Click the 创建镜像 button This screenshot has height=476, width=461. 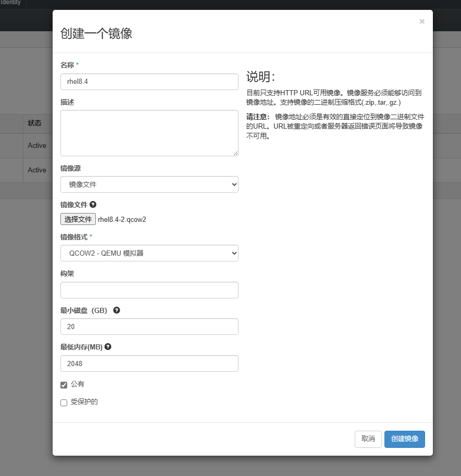pyautogui.click(x=404, y=439)
